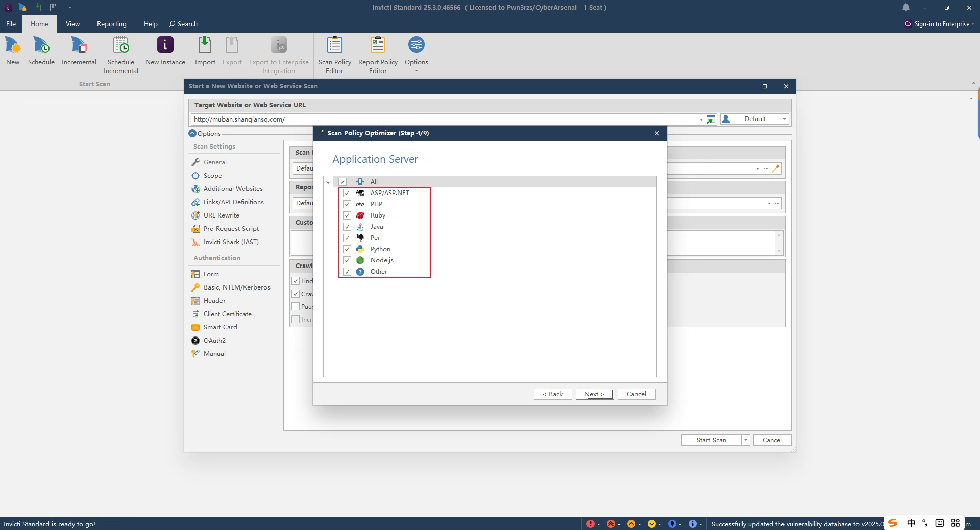Uncheck the Python checkbox
Image resolution: width=980 pixels, height=530 pixels.
point(347,249)
